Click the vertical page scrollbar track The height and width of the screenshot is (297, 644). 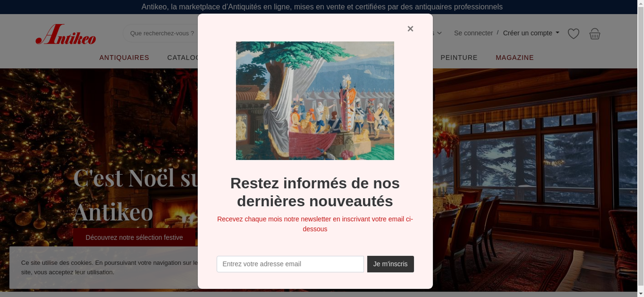[x=641, y=161]
